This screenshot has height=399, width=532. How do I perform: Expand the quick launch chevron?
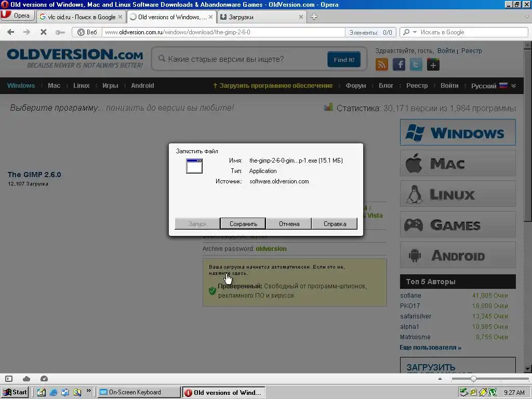tap(88, 391)
